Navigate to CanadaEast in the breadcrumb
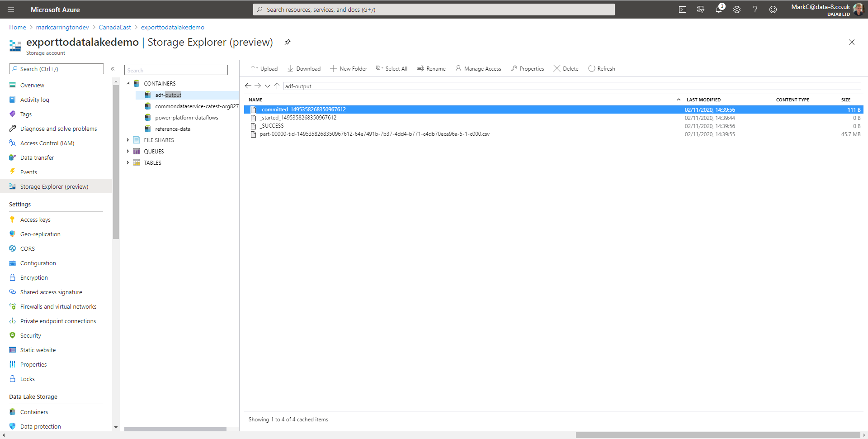 (x=114, y=27)
